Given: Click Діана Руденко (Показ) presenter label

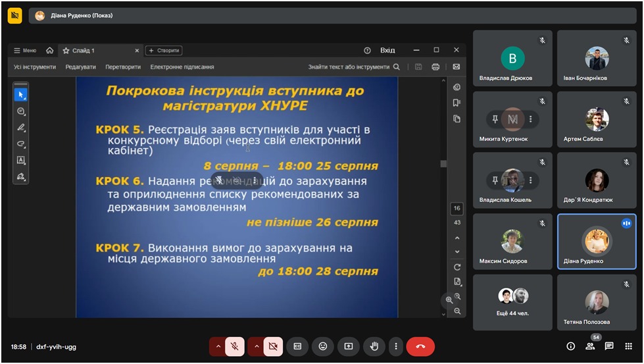Looking at the screenshot, I should pyautogui.click(x=82, y=16).
